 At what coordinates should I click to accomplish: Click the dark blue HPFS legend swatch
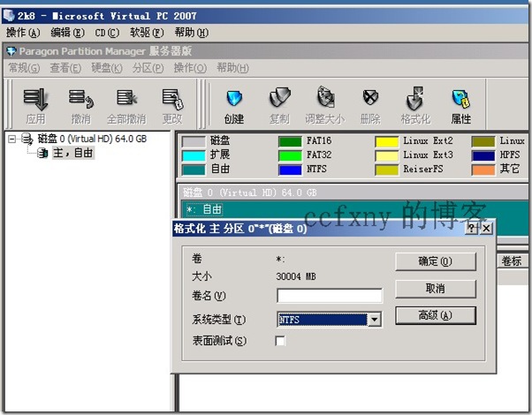coord(483,155)
